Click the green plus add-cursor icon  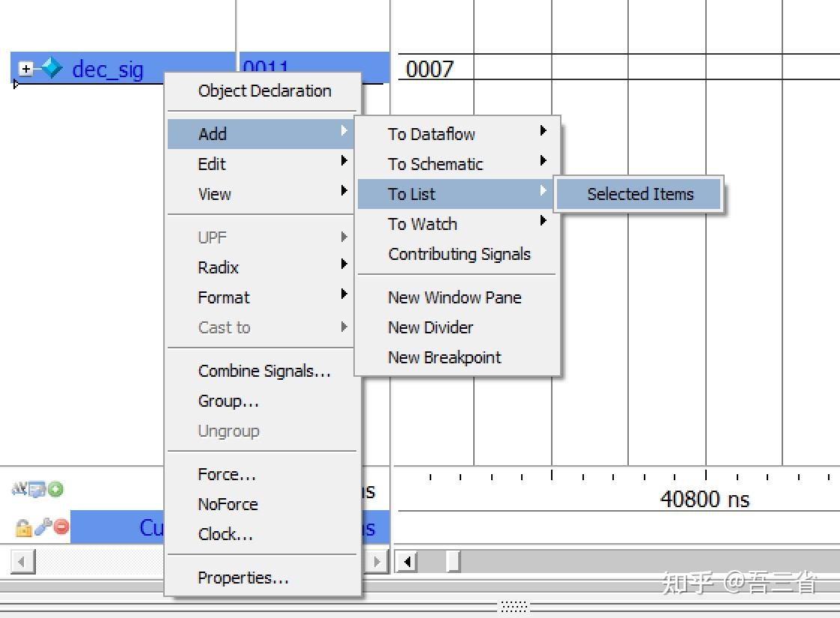[55, 489]
